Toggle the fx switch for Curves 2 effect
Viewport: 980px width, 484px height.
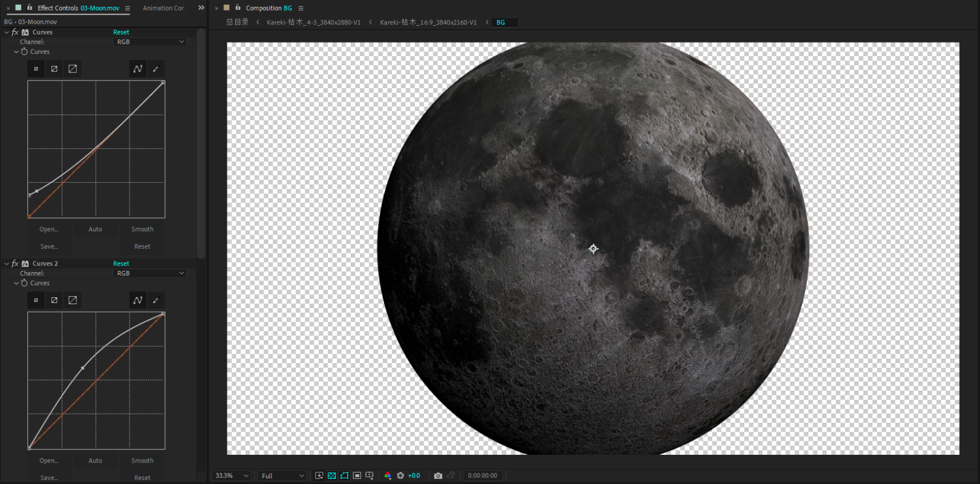(15, 263)
